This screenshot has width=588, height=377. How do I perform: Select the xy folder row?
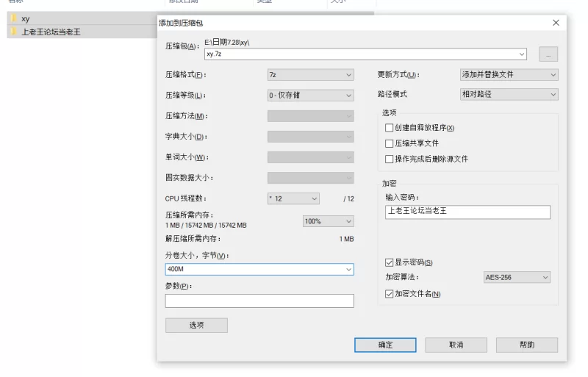pos(82,18)
